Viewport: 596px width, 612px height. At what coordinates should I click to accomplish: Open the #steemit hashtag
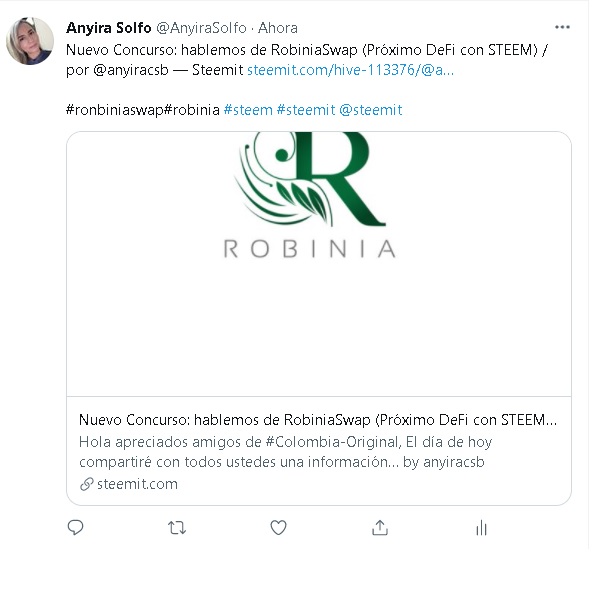(306, 110)
